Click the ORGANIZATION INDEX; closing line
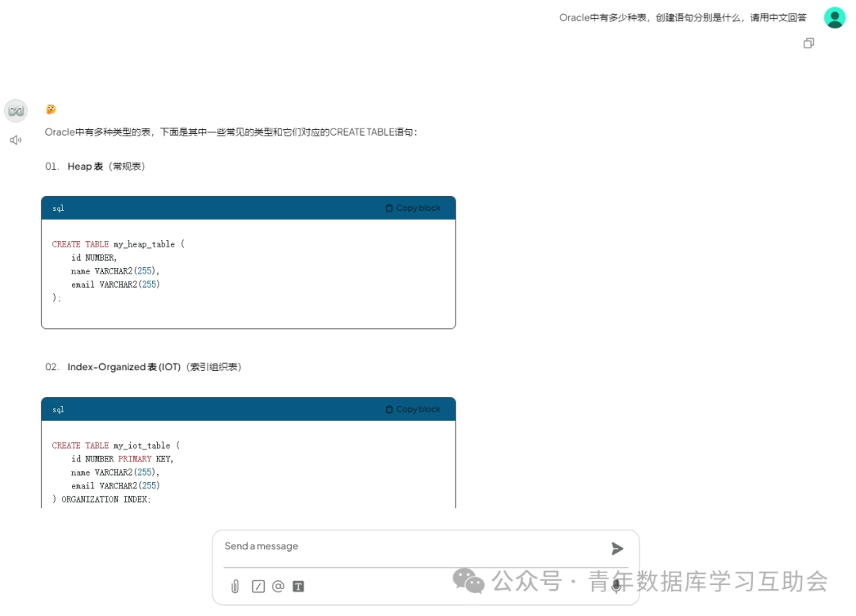The height and width of the screenshot is (616, 856). 101,499
